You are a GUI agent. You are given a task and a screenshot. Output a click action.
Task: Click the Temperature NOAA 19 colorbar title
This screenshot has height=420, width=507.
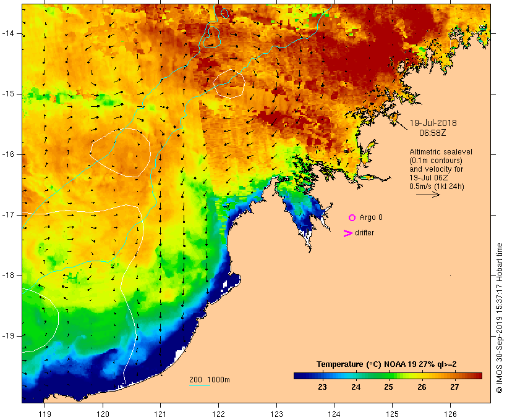pyautogui.click(x=386, y=364)
